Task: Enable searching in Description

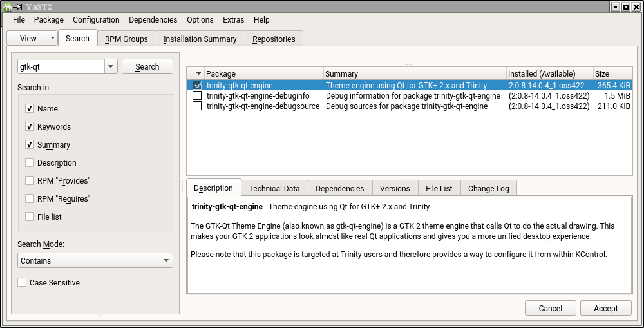Action: click(30, 163)
